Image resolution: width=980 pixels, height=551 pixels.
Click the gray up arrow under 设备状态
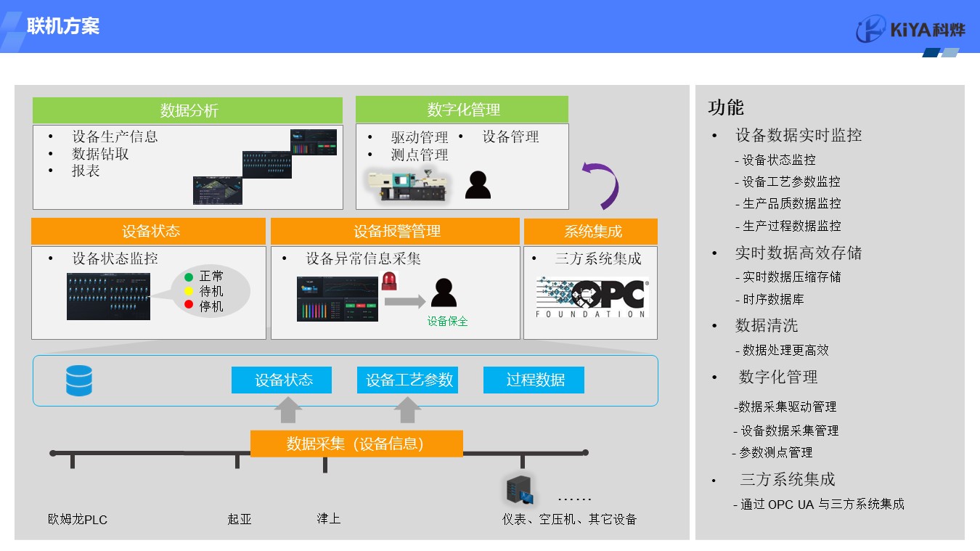pyautogui.click(x=287, y=410)
